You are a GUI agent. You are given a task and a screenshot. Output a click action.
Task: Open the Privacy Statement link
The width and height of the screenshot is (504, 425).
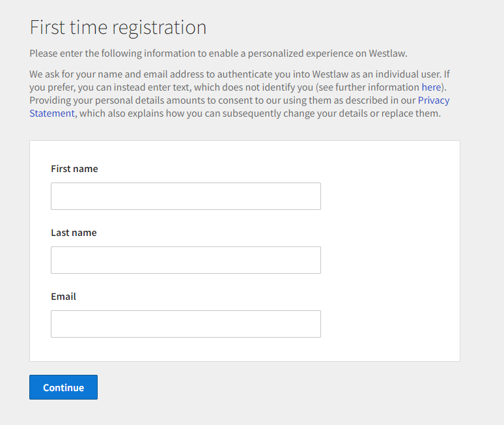tap(433, 100)
